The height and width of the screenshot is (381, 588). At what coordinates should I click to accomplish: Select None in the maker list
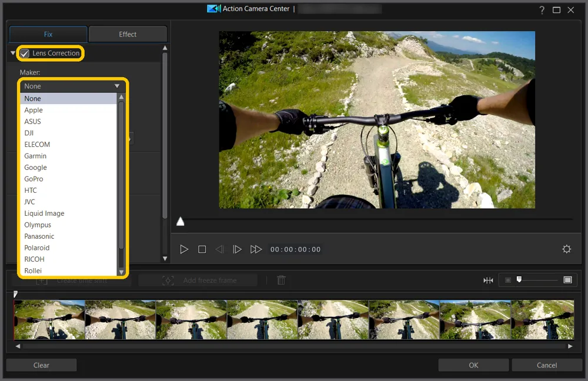pyautogui.click(x=69, y=99)
